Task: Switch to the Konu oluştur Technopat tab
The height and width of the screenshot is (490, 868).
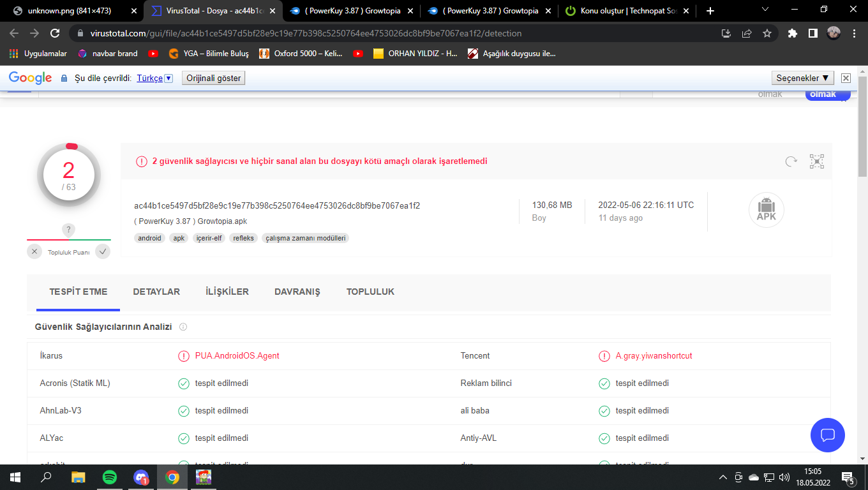Action: pyautogui.click(x=627, y=11)
